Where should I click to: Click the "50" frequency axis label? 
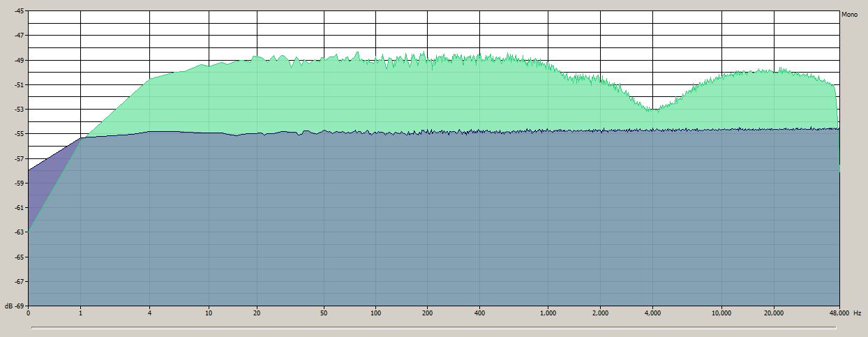tap(324, 313)
